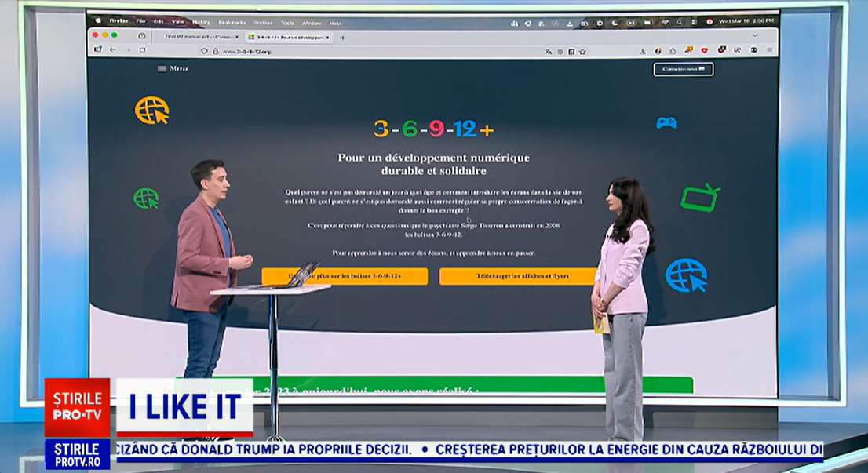
Task: Open the Bookmarks menu in menu bar
Action: click(232, 22)
